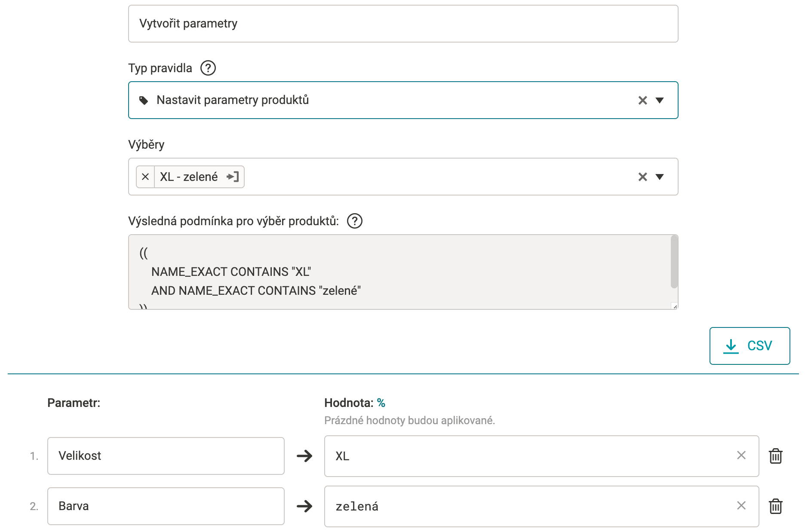The height and width of the screenshot is (532, 811).
Task: Open XL - zelené selection link icon
Action: (233, 177)
